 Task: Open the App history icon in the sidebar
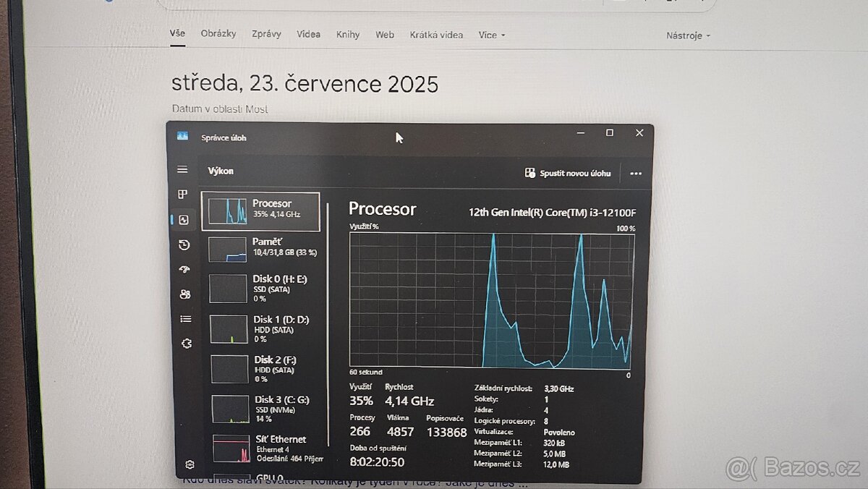(x=184, y=244)
